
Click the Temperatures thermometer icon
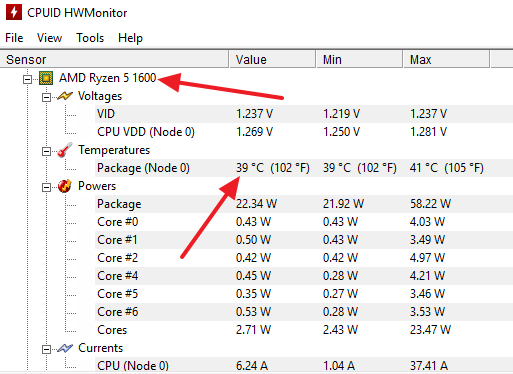click(x=65, y=150)
